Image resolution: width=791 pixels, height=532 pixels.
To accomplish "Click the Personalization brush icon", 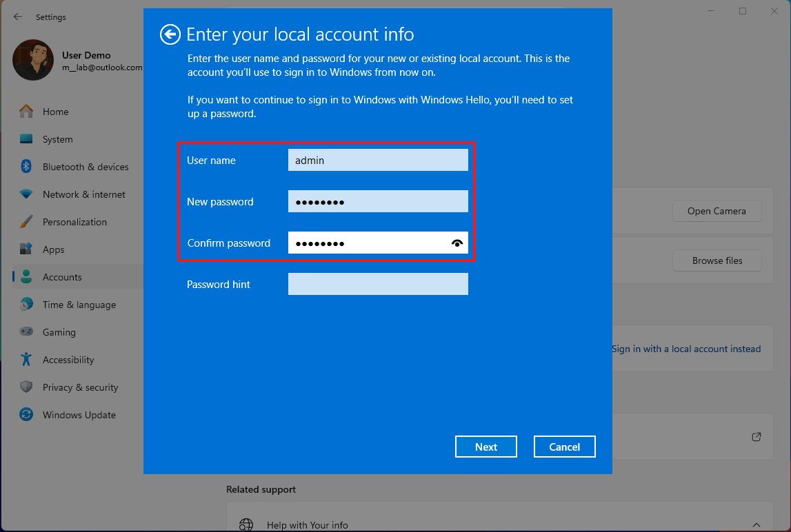I will 24,222.
